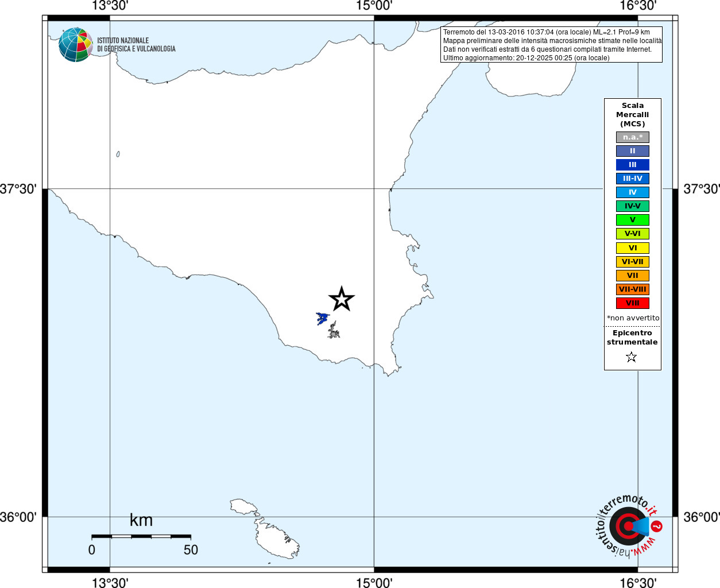Click the 'km' scale bar label
720x588 pixels.
(141, 520)
